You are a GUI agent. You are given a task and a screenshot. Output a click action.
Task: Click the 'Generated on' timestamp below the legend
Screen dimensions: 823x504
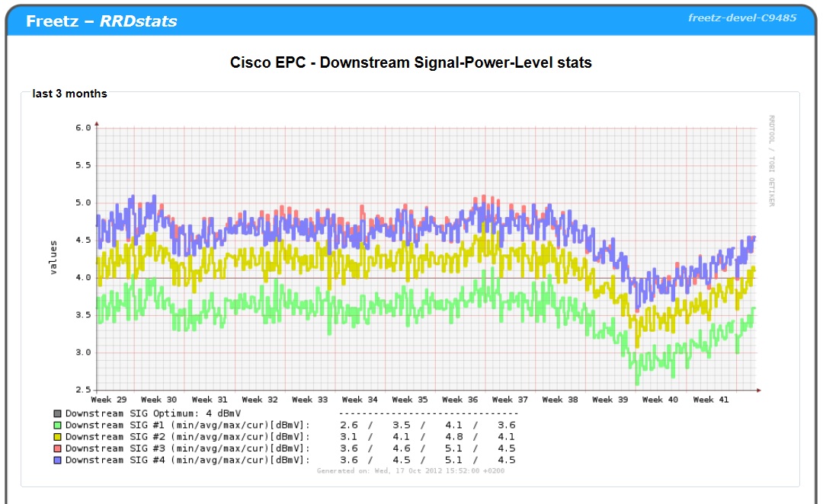410,471
